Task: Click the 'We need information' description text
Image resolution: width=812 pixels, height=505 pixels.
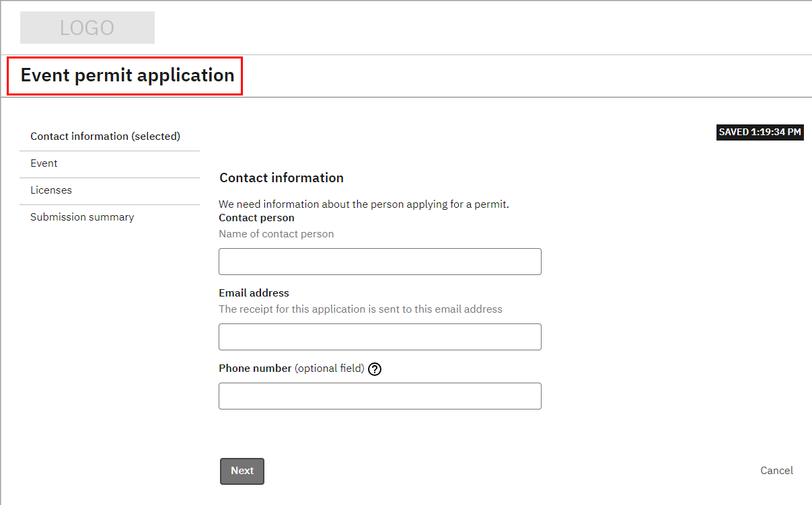Action: pos(364,204)
